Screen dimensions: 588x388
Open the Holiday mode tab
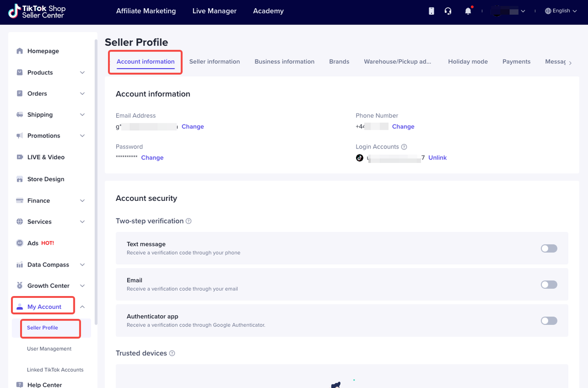click(468, 62)
